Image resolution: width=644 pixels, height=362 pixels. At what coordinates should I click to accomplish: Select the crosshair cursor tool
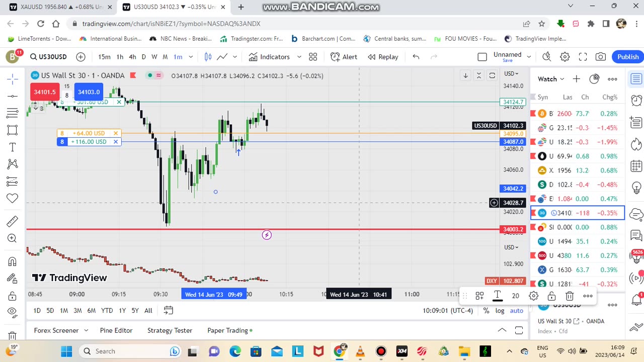[13, 79]
